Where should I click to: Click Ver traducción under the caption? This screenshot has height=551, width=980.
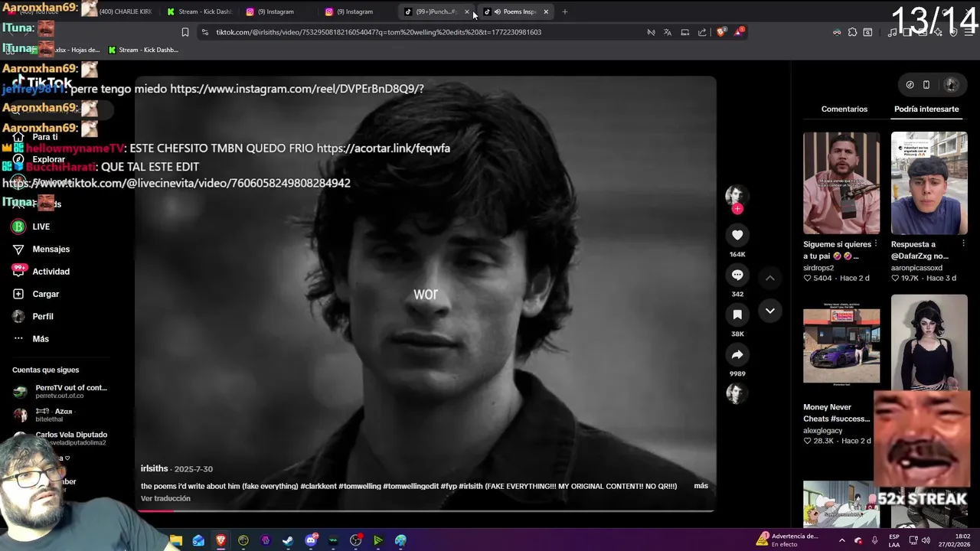pyautogui.click(x=165, y=498)
